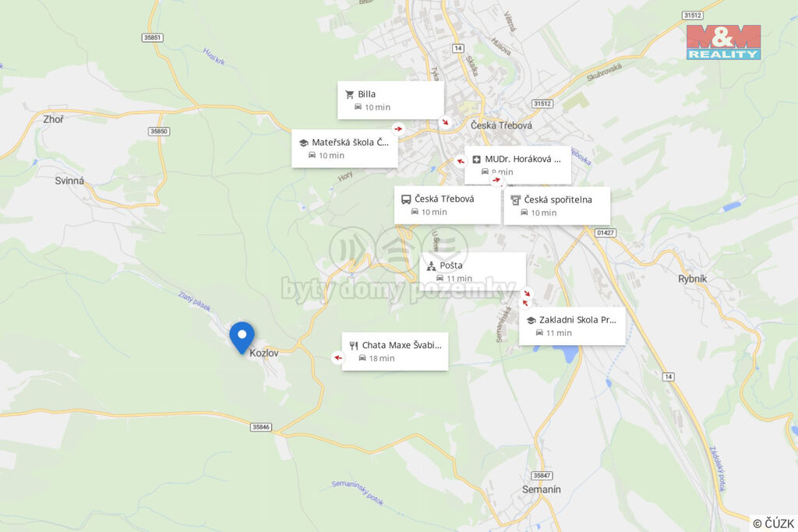Click the bus icon next to Česká Třebová
This screenshot has height=532, width=798.
[x=406, y=199]
